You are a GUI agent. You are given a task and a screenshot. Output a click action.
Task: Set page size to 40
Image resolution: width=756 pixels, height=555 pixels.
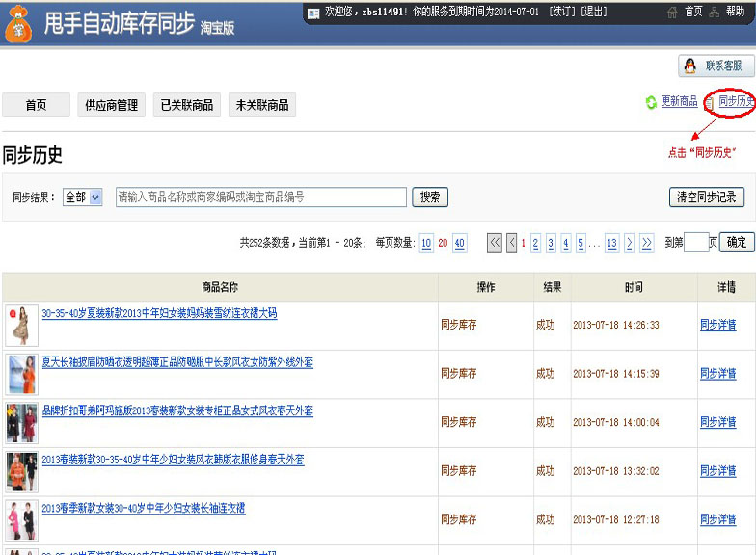[x=459, y=243]
